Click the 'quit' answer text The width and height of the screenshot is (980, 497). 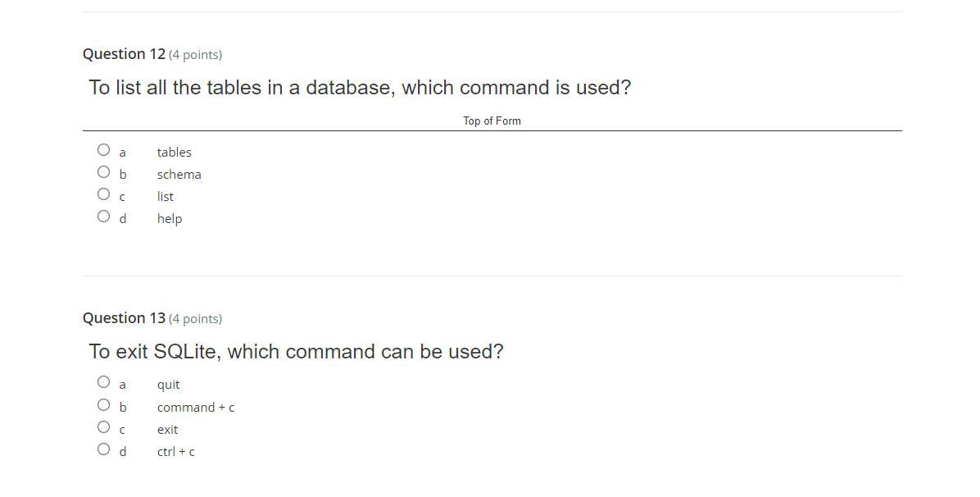(168, 385)
